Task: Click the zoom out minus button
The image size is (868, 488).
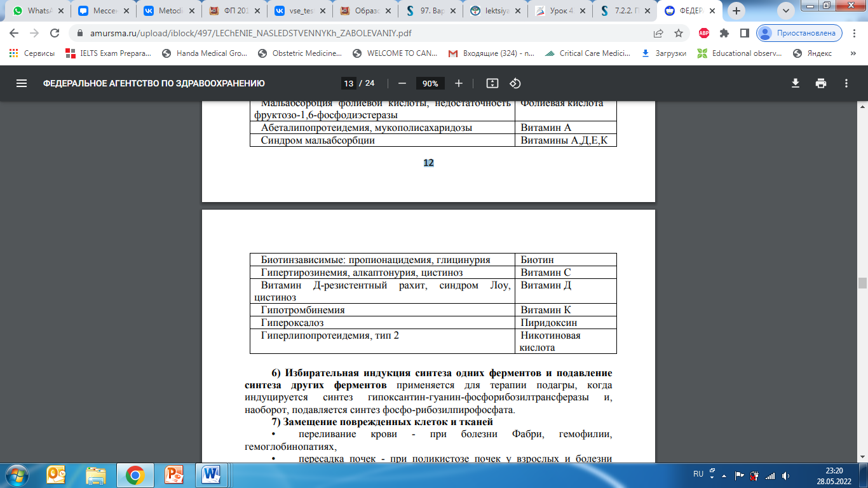Action: tap(402, 83)
